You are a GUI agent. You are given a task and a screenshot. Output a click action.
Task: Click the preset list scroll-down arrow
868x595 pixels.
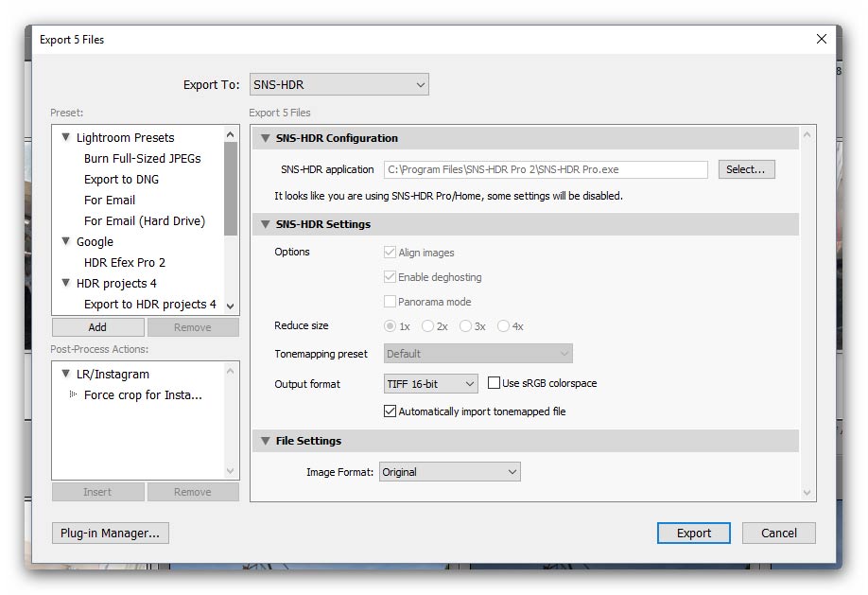pyautogui.click(x=231, y=306)
